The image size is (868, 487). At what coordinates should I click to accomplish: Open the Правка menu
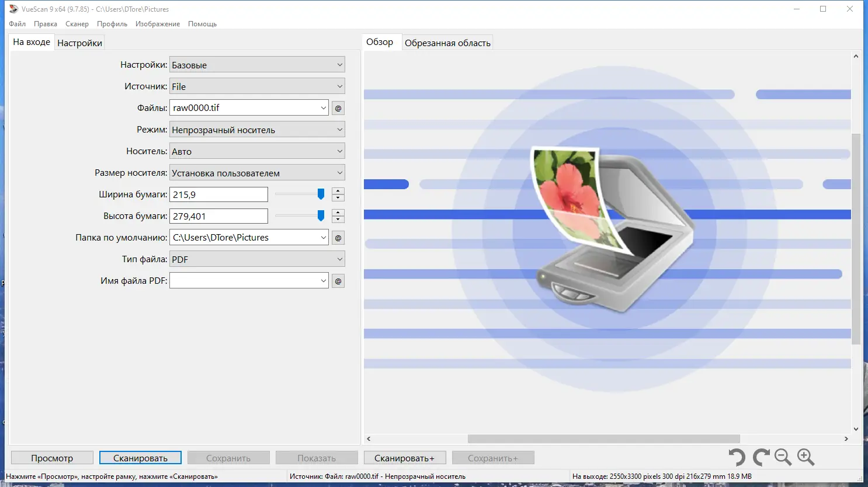coord(46,24)
